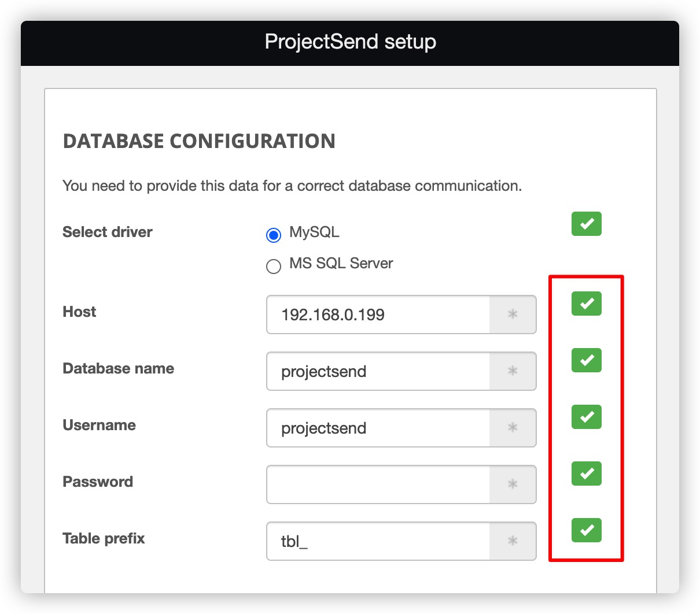The image size is (700, 614).
Task: Click the required asterisk next to Database name
Action: click(x=513, y=371)
